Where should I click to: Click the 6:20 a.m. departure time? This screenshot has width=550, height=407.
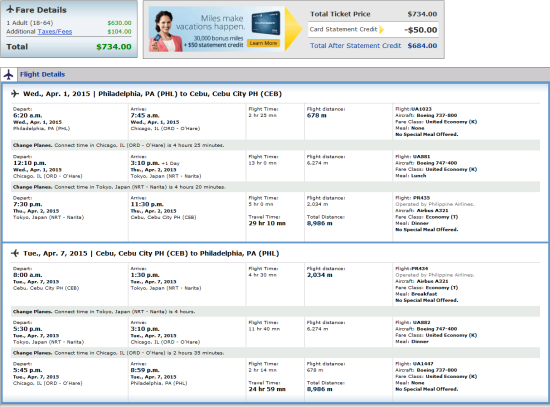point(28,115)
